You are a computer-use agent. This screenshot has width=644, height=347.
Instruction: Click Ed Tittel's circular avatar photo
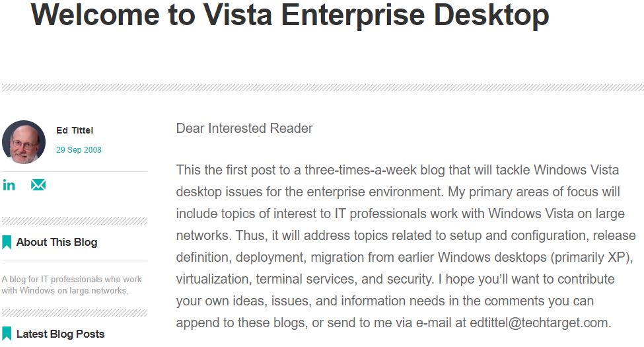click(24, 142)
